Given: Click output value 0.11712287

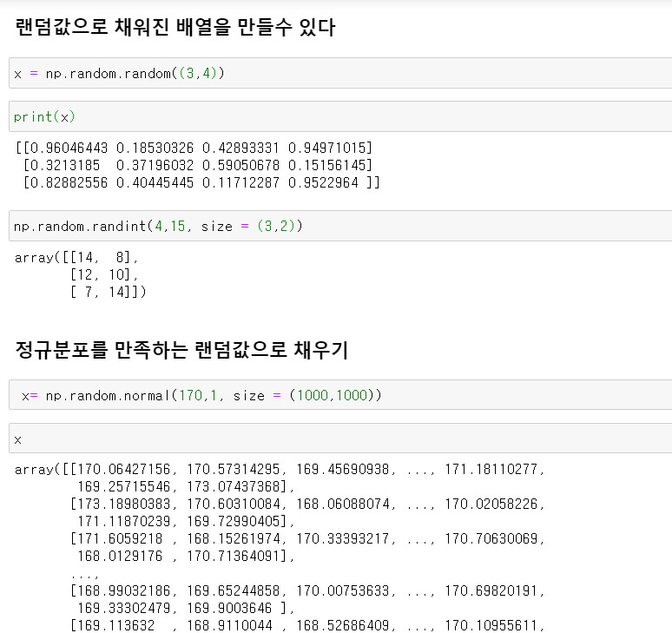Looking at the screenshot, I should point(240,182).
